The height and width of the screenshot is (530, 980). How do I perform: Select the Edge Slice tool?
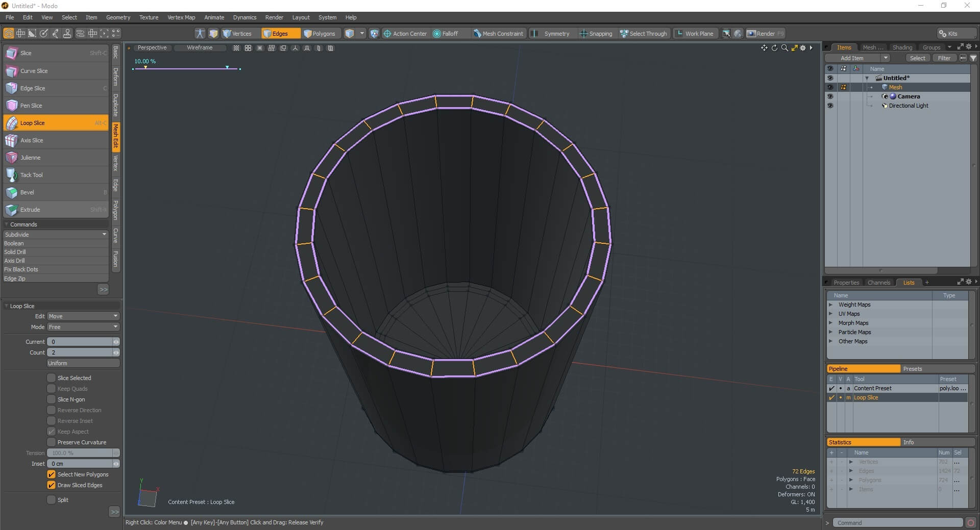(x=32, y=88)
